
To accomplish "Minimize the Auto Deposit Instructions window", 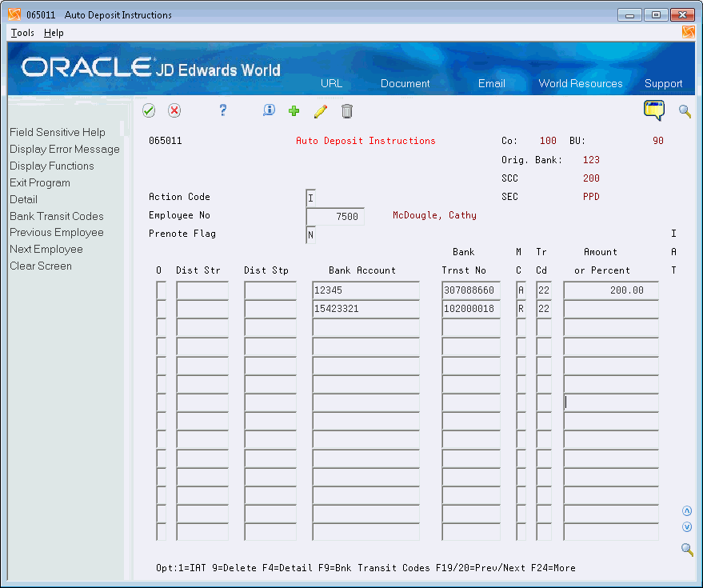I will (x=629, y=15).
